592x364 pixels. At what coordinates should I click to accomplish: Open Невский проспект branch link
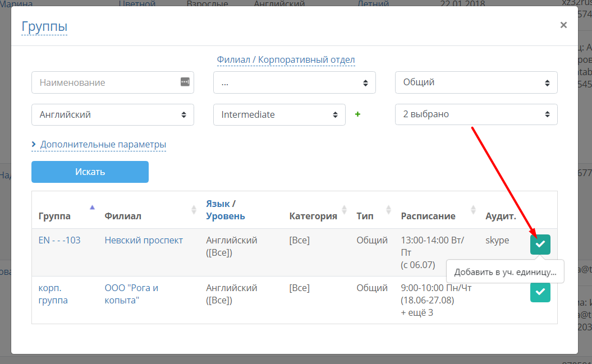tap(144, 240)
